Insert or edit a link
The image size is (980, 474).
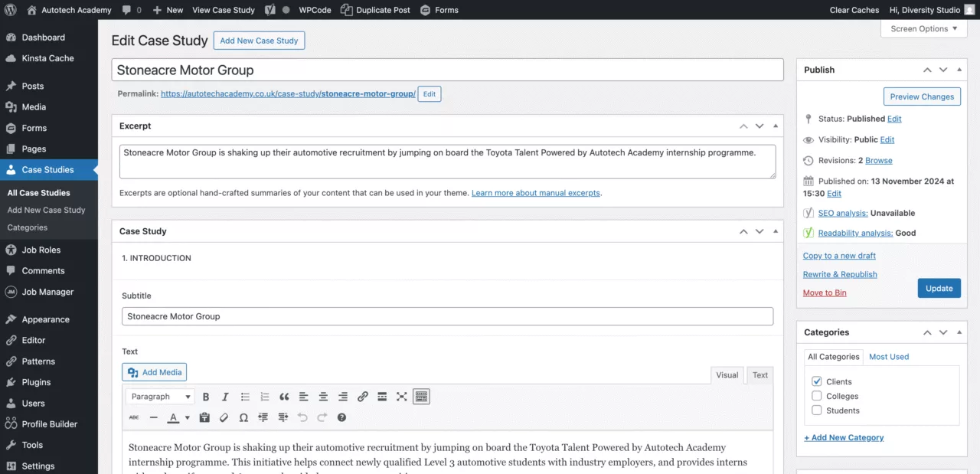363,397
